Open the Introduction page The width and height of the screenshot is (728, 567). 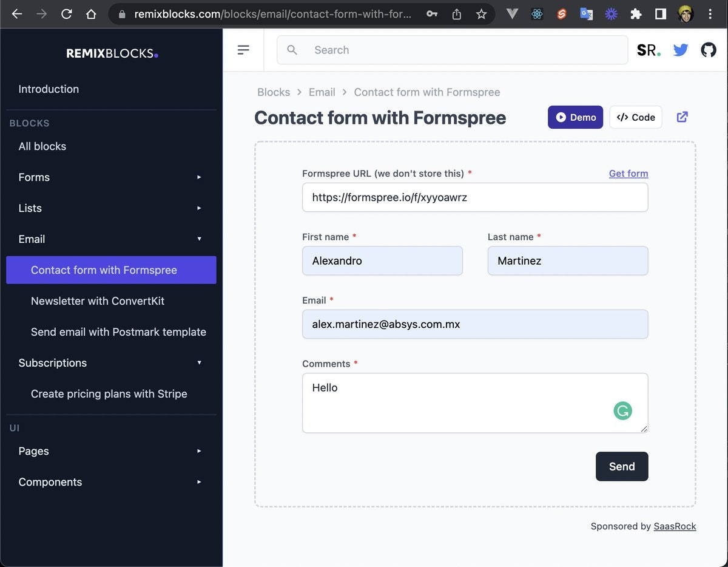[111, 89]
